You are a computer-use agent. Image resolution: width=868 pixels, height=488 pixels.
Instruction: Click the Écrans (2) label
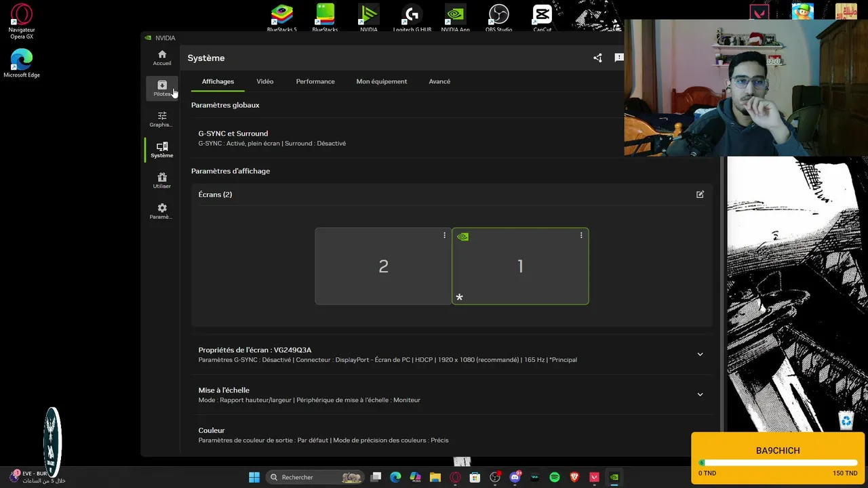[x=215, y=195]
